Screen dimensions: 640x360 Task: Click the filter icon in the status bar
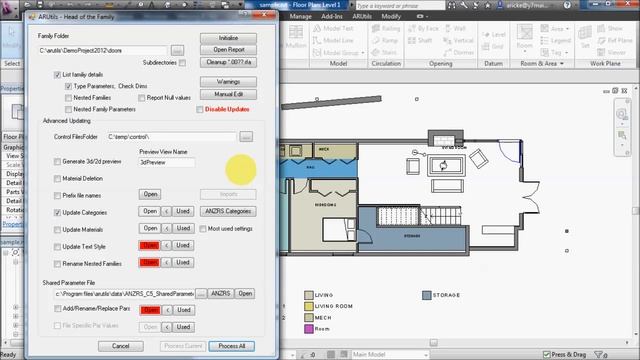[598, 354]
